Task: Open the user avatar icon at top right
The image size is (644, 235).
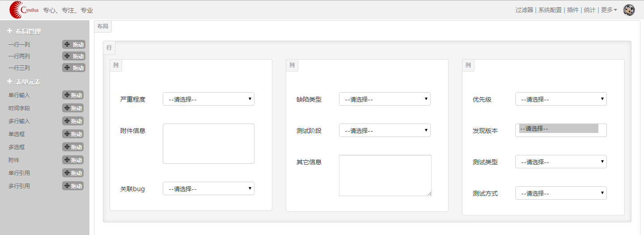Action: pyautogui.click(x=629, y=10)
